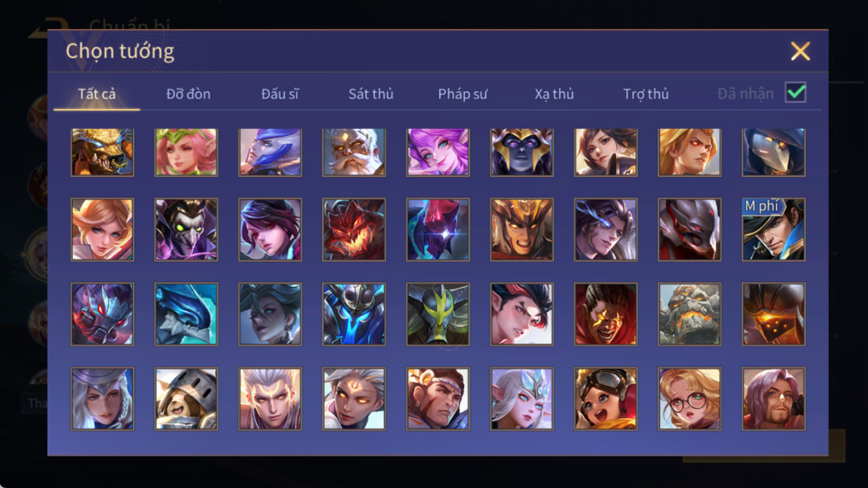Image resolution: width=868 pixels, height=488 pixels.
Task: Choose the blonde girl with round glasses
Action: [x=689, y=399]
